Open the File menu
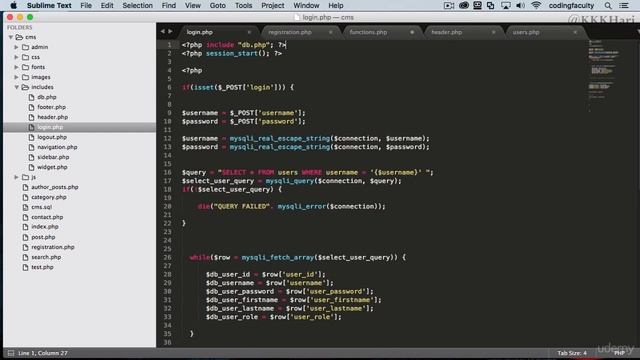 (86, 5)
